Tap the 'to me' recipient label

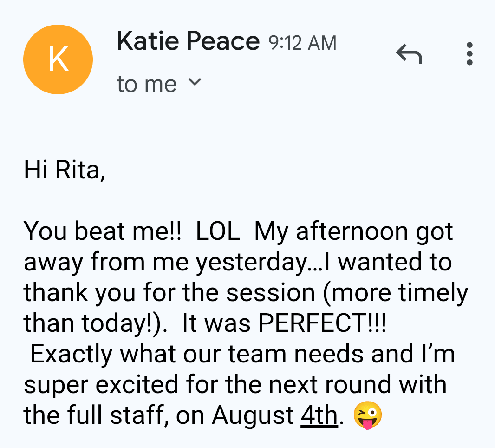click(146, 85)
